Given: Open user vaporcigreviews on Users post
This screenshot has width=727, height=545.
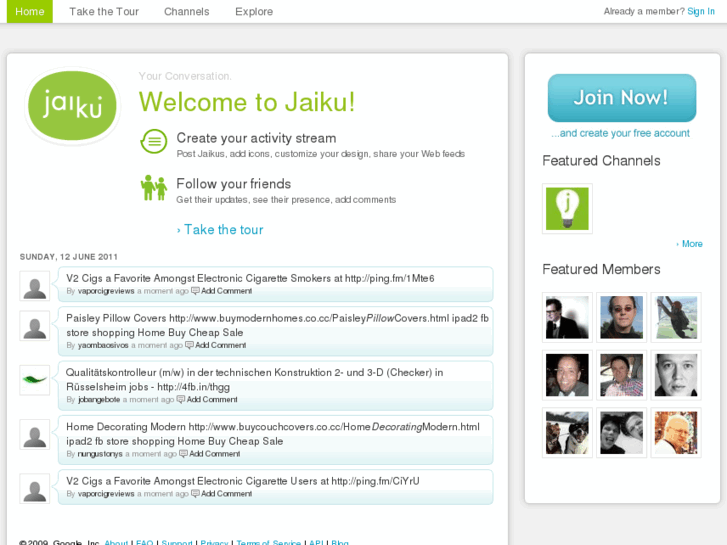Looking at the screenshot, I should pyautogui.click(x=106, y=494).
